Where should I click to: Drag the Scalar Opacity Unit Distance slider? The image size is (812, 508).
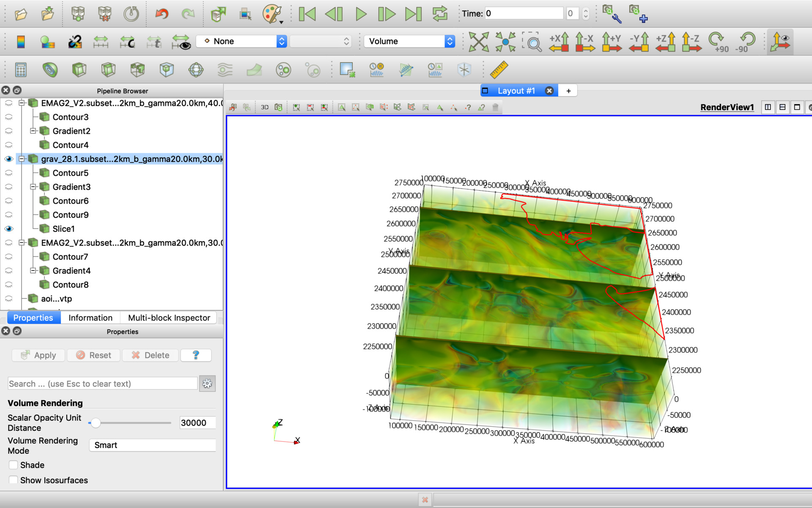click(x=94, y=422)
